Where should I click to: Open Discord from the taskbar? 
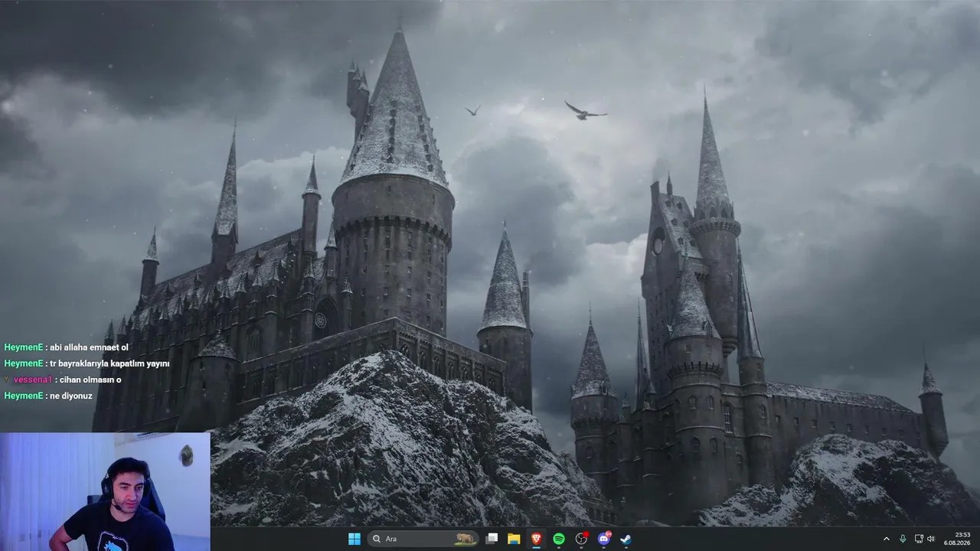[x=604, y=539]
